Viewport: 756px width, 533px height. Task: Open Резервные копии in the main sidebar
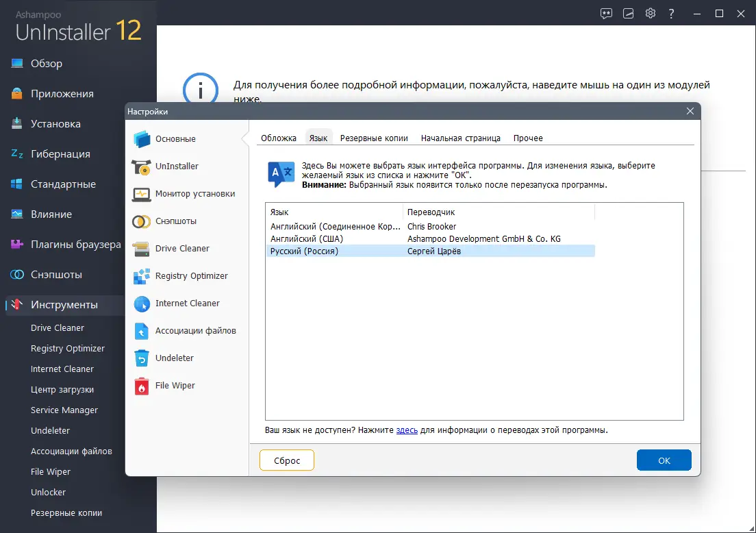(66, 512)
